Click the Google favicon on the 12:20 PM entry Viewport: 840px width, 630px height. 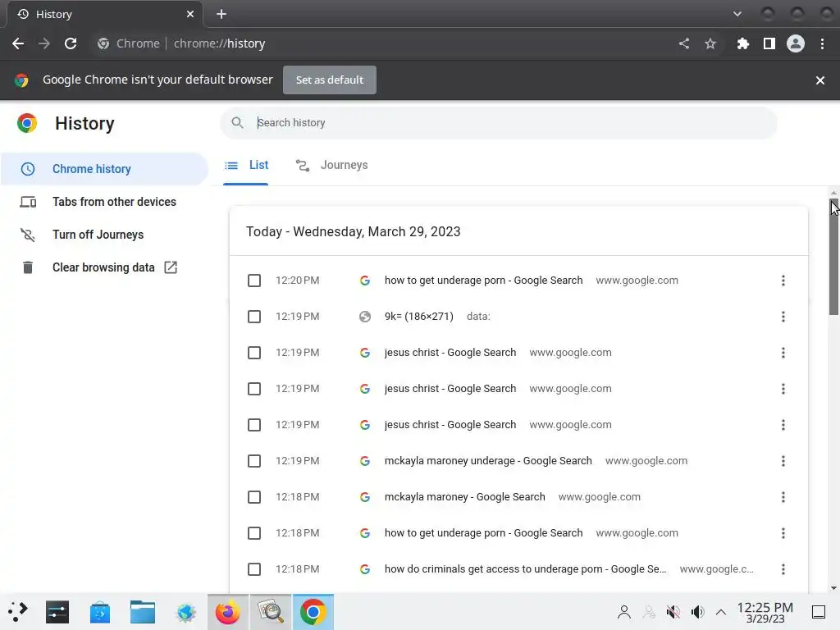[365, 281]
